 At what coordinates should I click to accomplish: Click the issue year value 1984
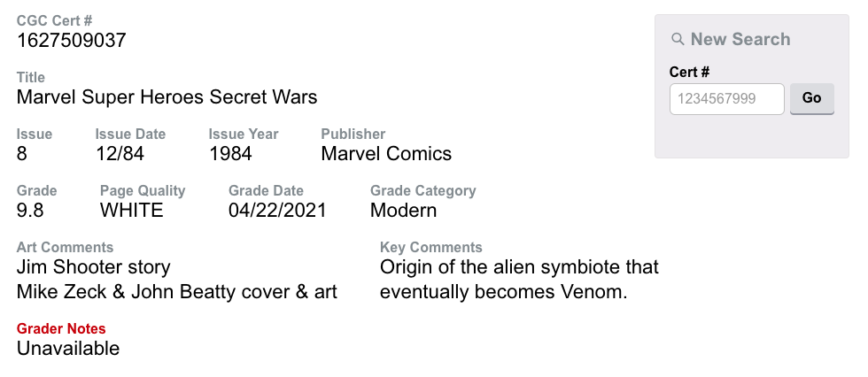(x=230, y=154)
